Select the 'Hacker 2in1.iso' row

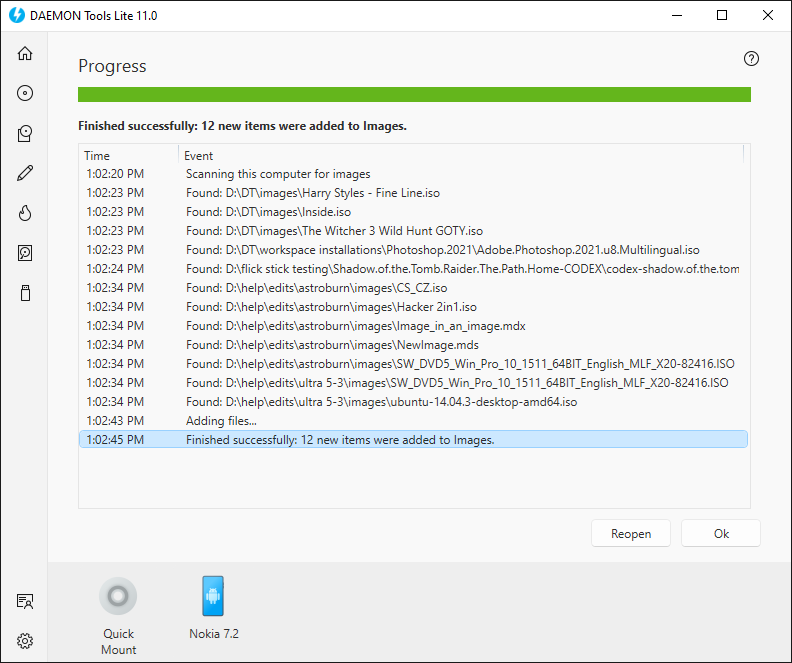[413, 307]
